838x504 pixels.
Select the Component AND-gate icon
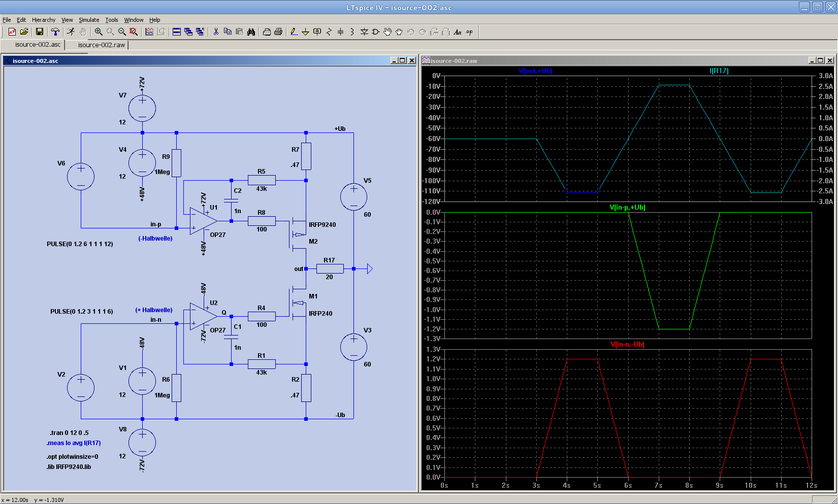click(376, 31)
